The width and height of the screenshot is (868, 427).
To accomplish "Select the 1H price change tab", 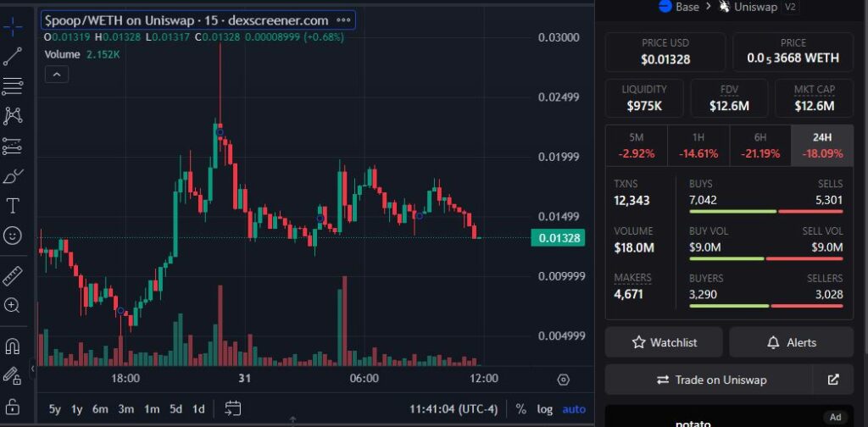I will pos(698,146).
